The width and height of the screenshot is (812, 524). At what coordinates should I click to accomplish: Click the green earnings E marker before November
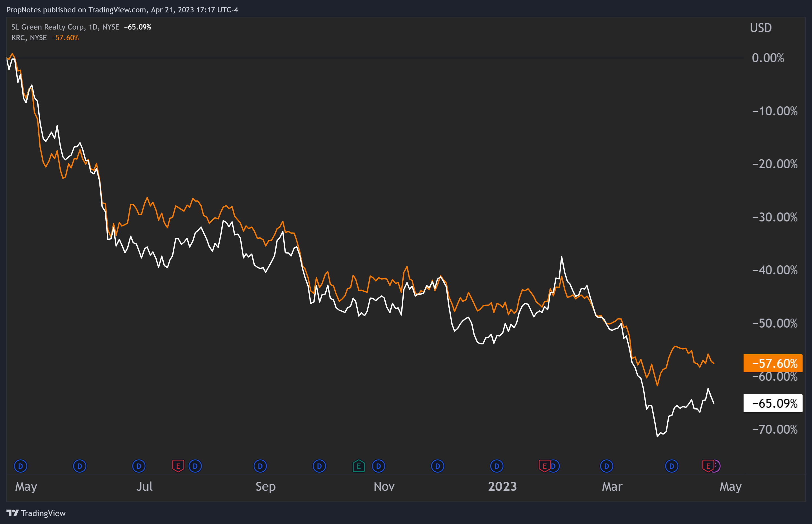pos(359,466)
